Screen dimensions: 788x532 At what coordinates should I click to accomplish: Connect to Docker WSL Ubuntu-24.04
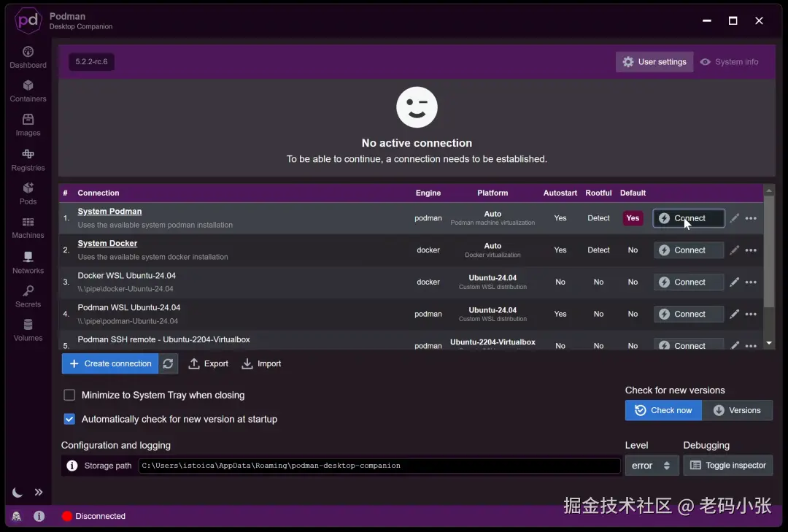689,282
